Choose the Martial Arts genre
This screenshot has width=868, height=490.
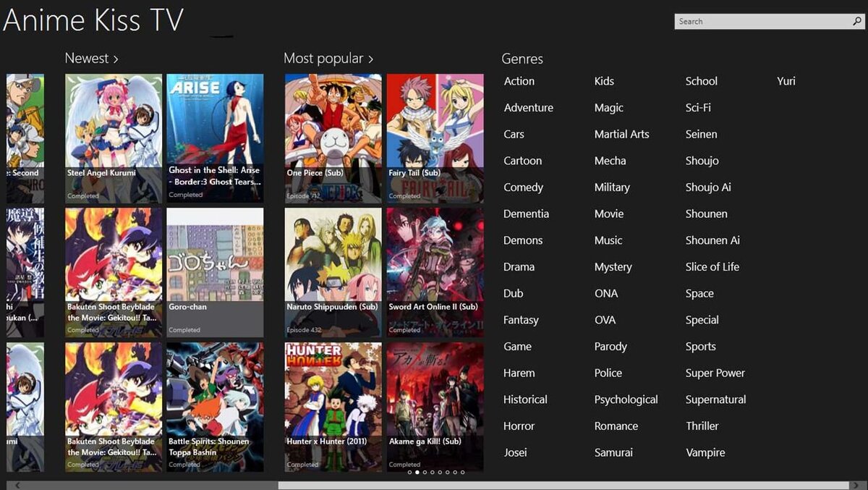tap(622, 134)
